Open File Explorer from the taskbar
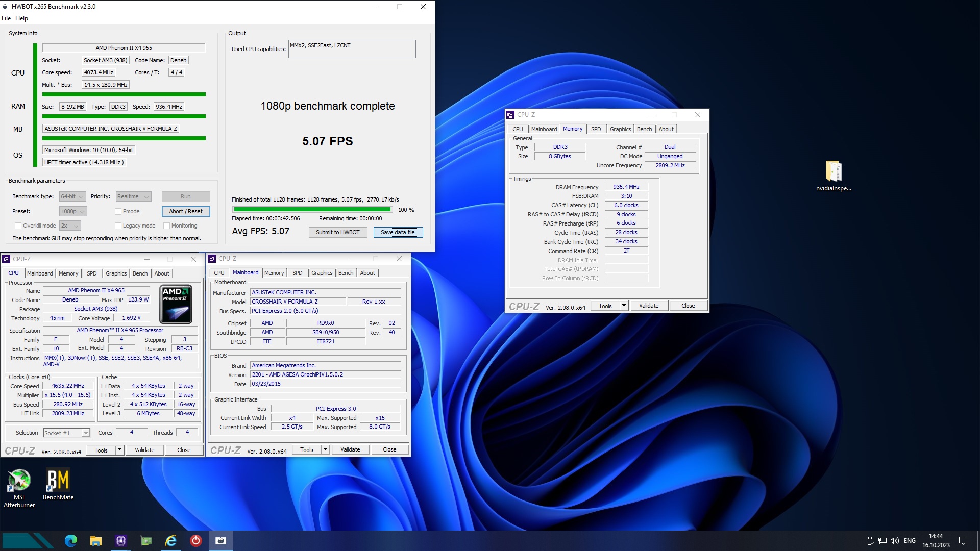The width and height of the screenshot is (980, 551). point(95,541)
